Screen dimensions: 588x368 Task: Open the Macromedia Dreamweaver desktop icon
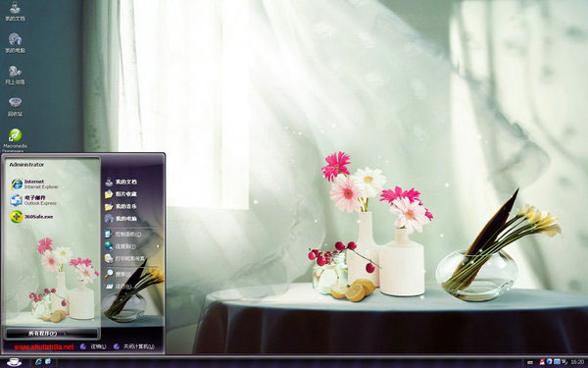[x=15, y=139]
